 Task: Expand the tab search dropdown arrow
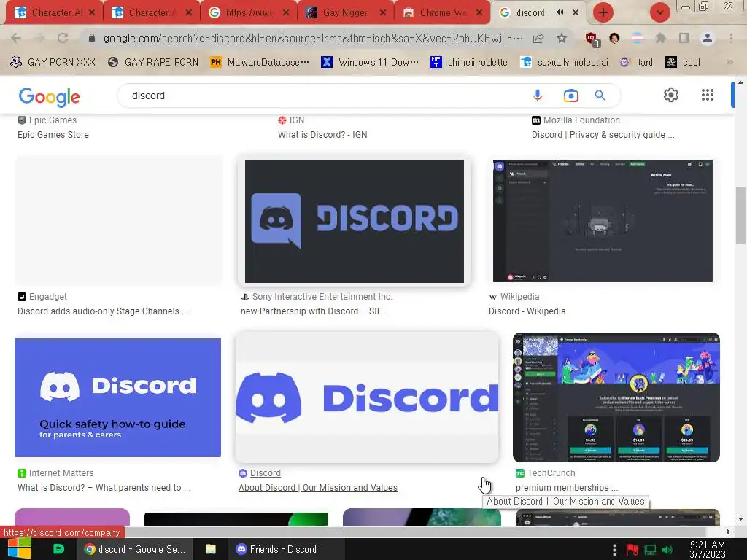(659, 12)
